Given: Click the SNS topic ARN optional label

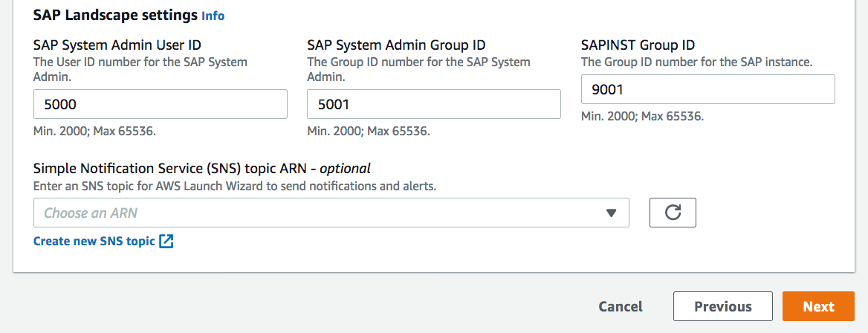Looking at the screenshot, I should pos(202,168).
